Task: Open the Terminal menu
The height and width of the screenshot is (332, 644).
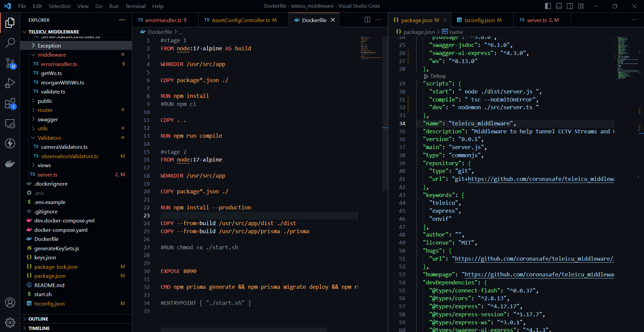Action: click(x=135, y=6)
